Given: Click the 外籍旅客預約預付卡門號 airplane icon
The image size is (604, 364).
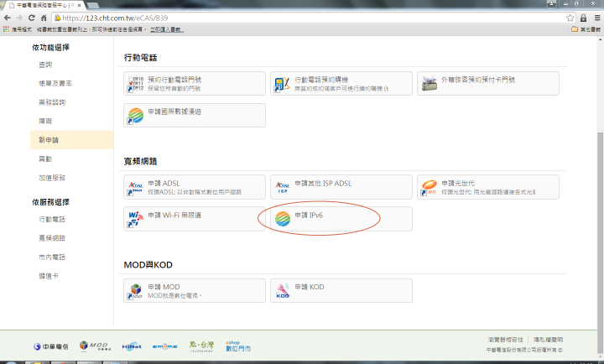Looking at the screenshot, I should coord(430,83).
